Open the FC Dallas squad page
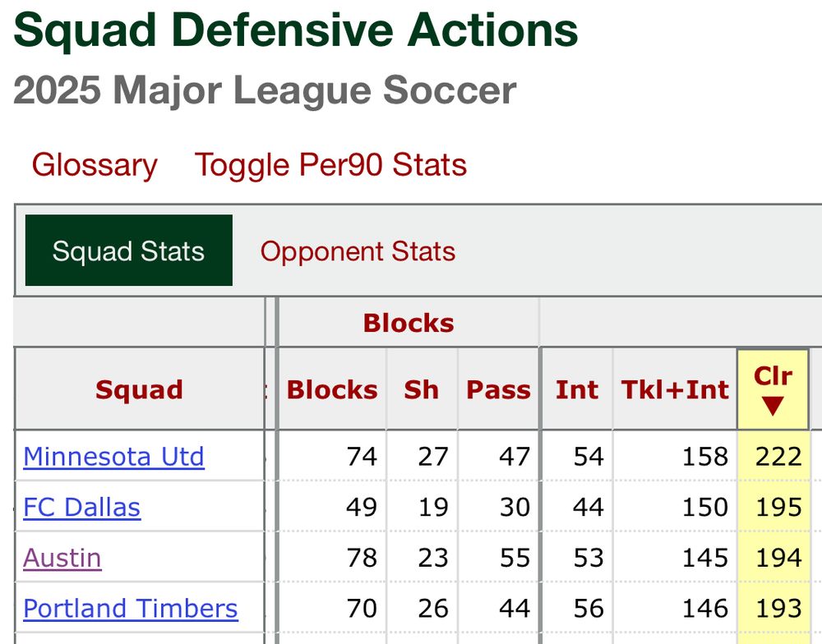The width and height of the screenshot is (822, 644). [x=82, y=508]
